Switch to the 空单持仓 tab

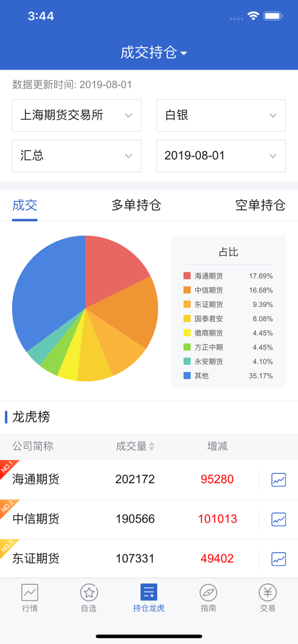click(x=260, y=205)
